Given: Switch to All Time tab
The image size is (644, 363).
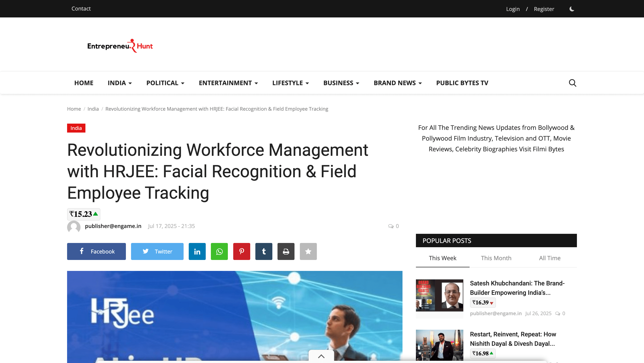Looking at the screenshot, I should (549, 258).
